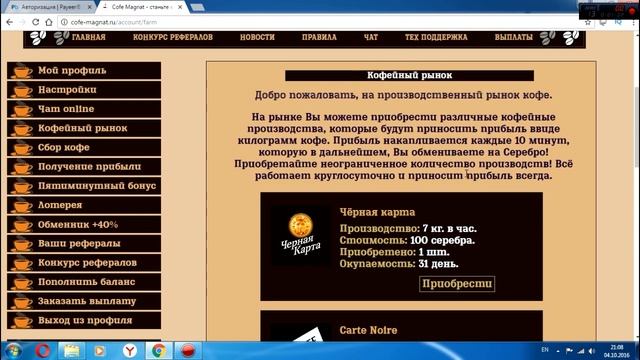This screenshot has width=640, height=360.
Task: View Ваши рефералы page
Action: pyautogui.click(x=84, y=244)
